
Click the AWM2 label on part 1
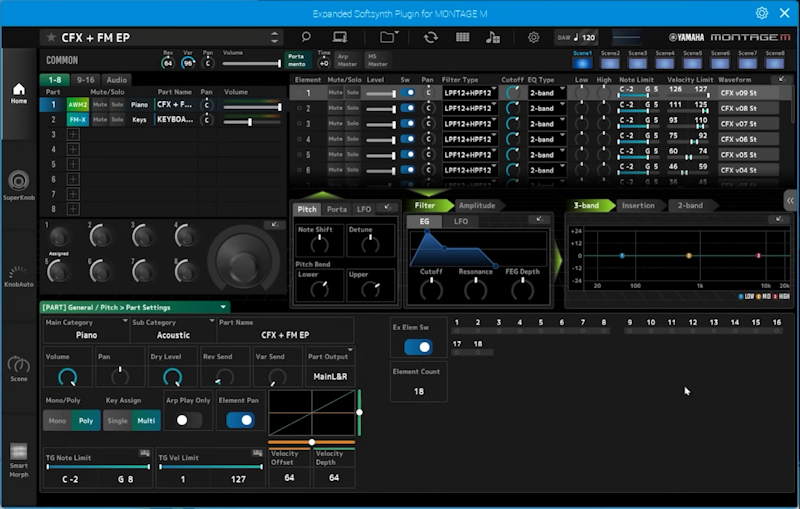coord(78,105)
